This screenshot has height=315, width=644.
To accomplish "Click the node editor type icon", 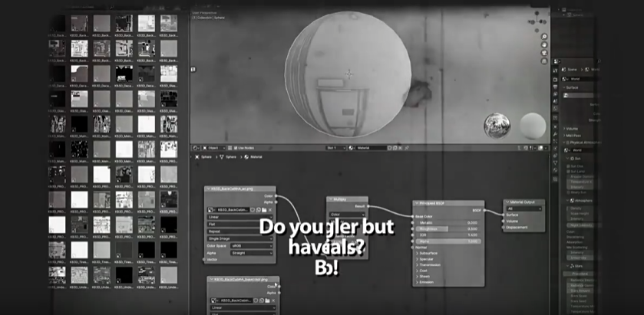I will point(197,147).
